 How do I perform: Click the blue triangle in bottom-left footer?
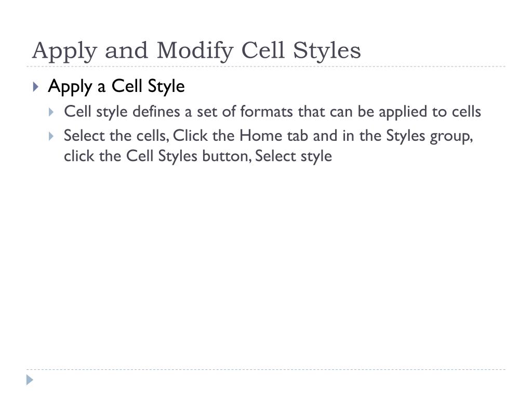(30, 380)
